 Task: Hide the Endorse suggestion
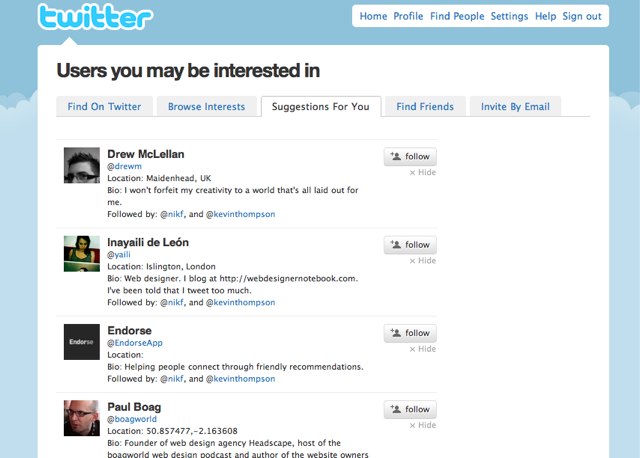pos(423,349)
